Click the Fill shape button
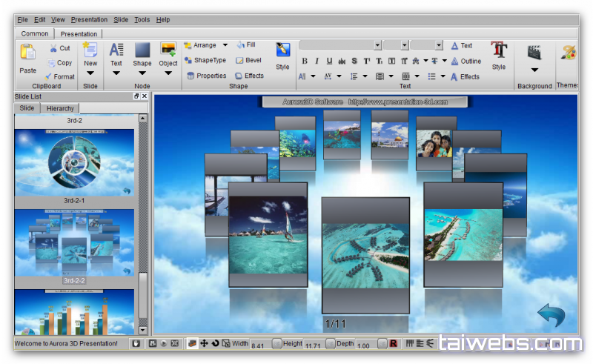The width and height of the screenshot is (593, 364). click(246, 45)
